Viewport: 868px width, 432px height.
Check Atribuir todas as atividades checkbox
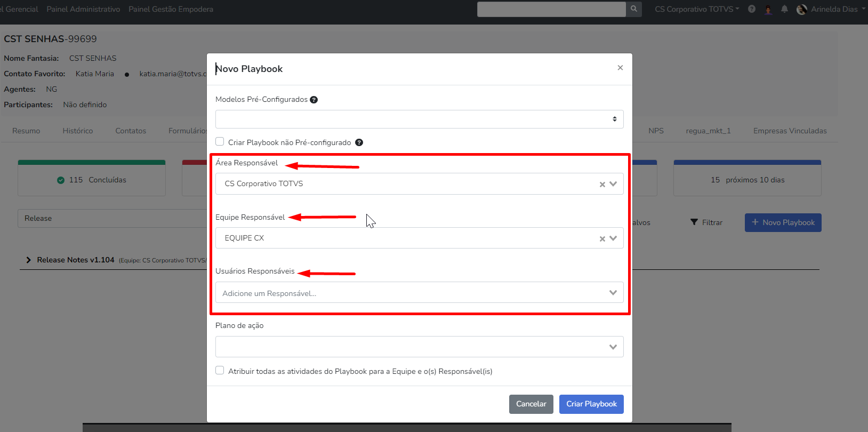pyautogui.click(x=220, y=371)
